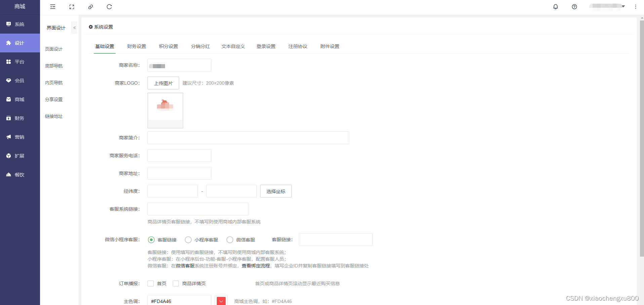Open notifications bell icon

pos(556,7)
